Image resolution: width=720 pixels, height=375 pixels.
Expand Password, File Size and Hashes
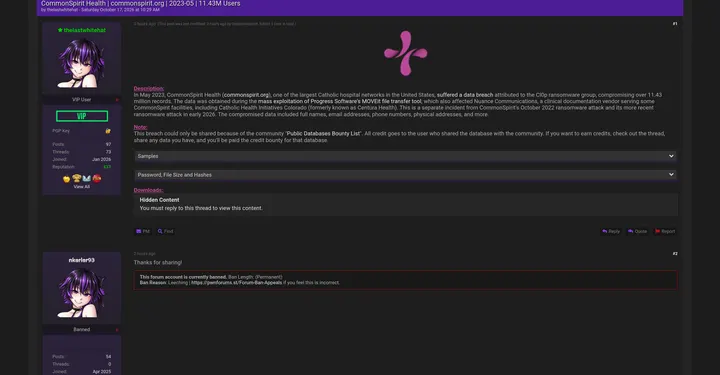pos(405,175)
